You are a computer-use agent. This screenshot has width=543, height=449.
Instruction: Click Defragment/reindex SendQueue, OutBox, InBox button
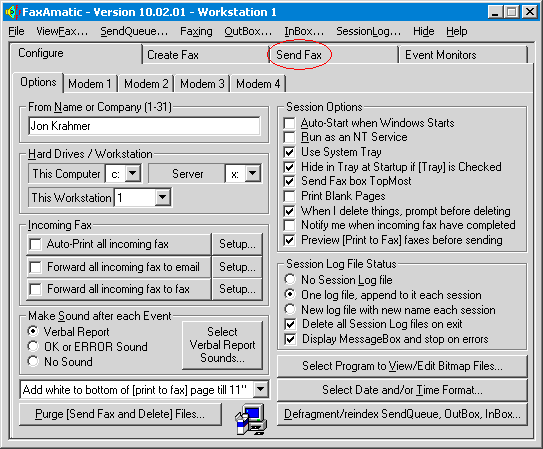(402, 414)
